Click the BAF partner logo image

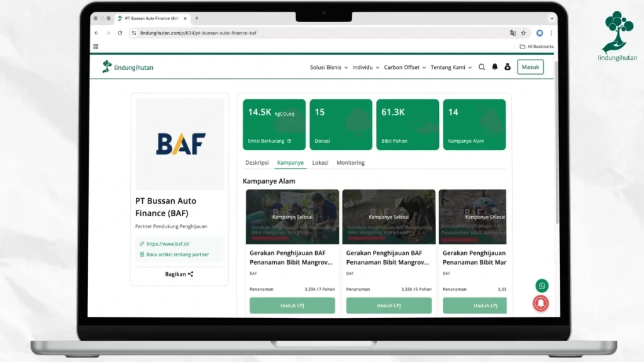pyautogui.click(x=180, y=144)
